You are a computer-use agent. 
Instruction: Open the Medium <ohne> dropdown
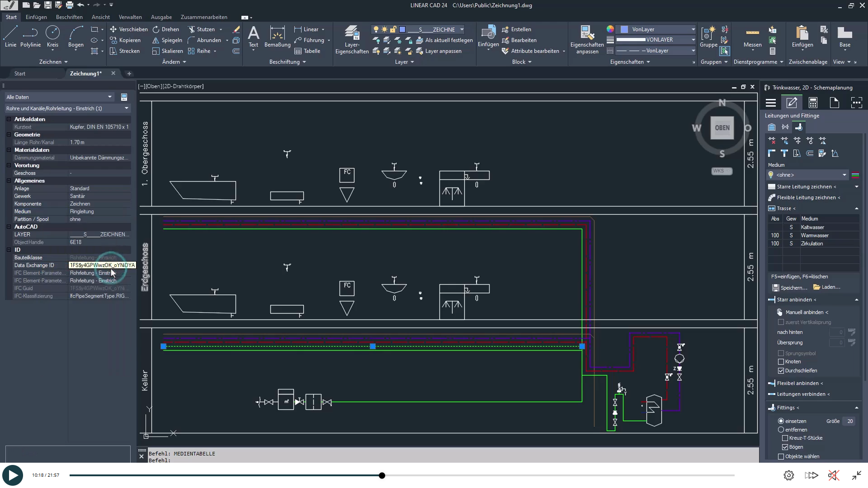pyautogui.click(x=844, y=175)
